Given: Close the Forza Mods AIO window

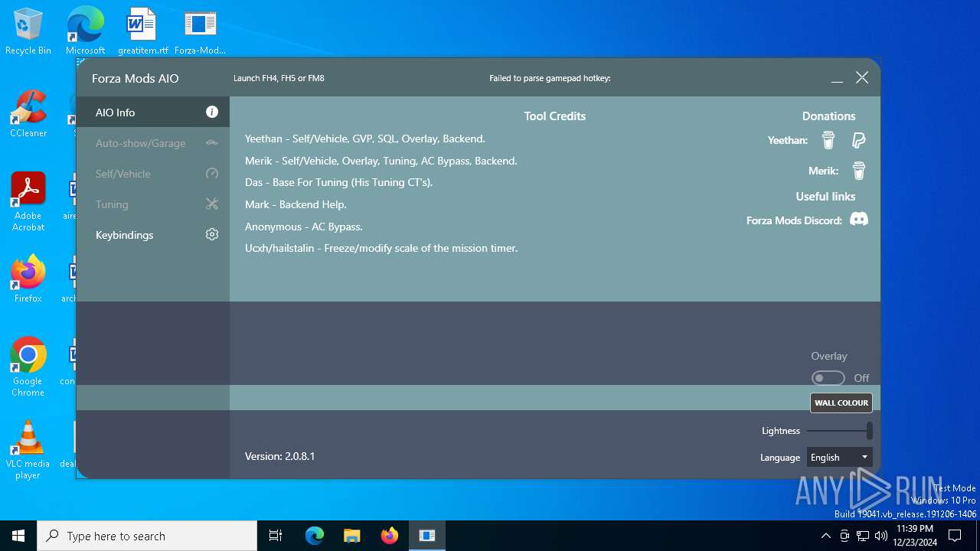Looking at the screenshot, I should point(862,78).
